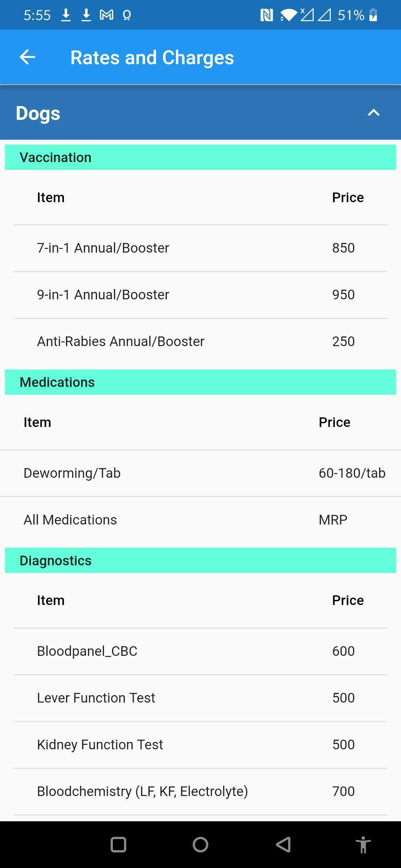Tap the Gmail notification icon
The width and height of the screenshot is (401, 868).
point(107,15)
